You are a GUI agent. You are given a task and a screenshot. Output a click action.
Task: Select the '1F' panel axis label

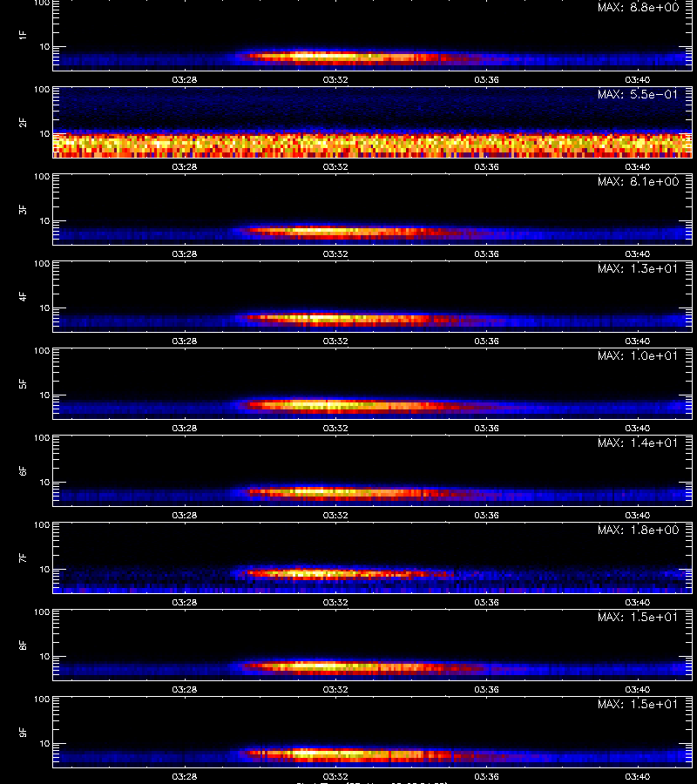(x=23, y=35)
